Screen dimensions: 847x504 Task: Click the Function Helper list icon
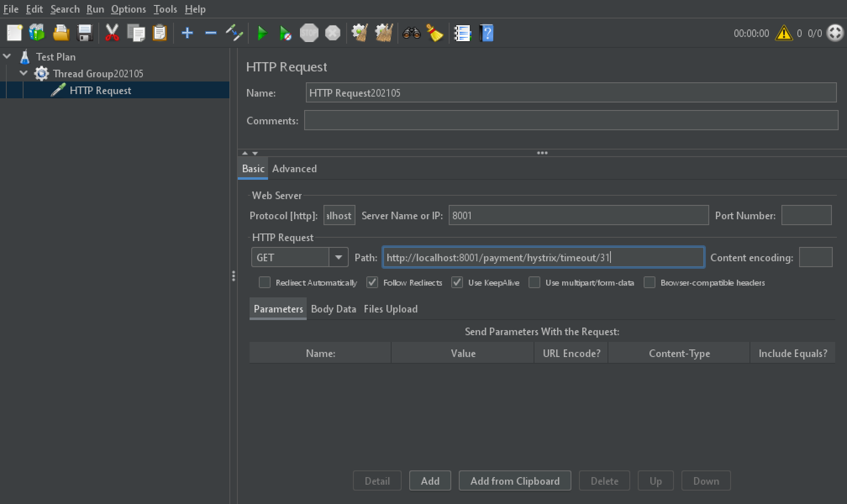click(x=462, y=33)
